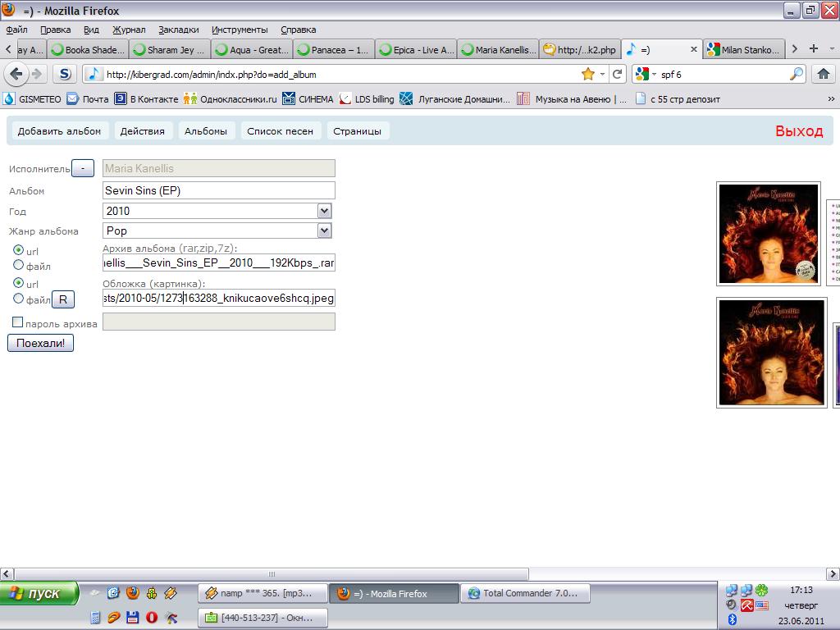Image resolution: width=840 pixels, height=630 pixels.
Task: Click the "-" button beside Исполнитель
Action: click(83, 168)
